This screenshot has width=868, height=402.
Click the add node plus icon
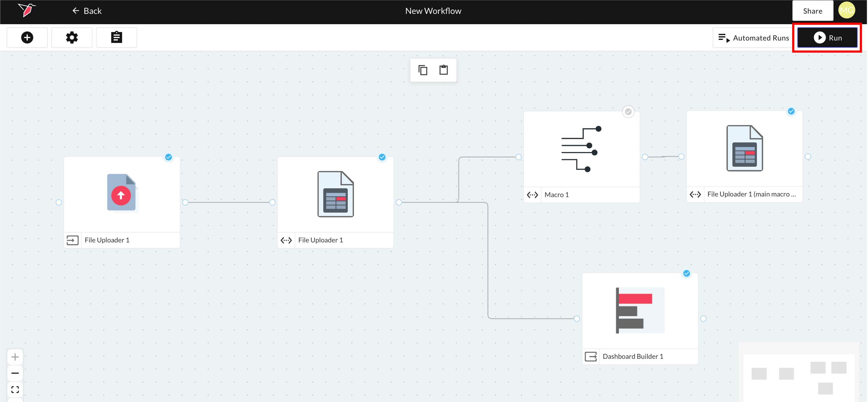tap(27, 37)
